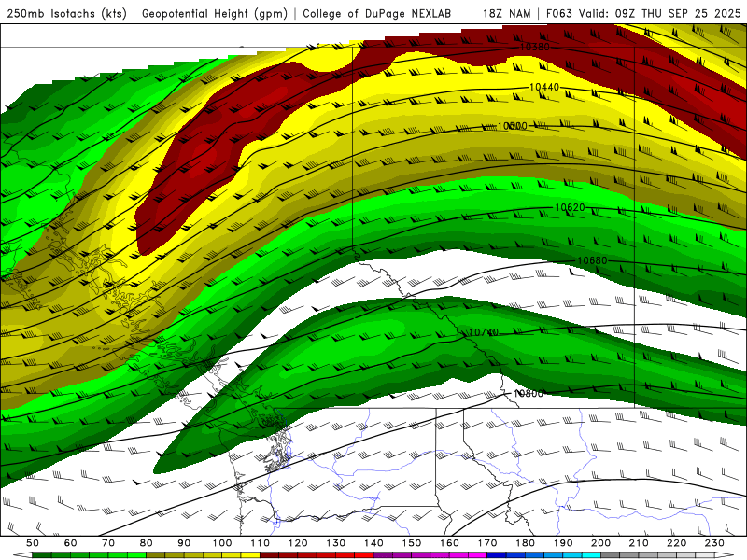Click the THU SEP 25 2025 date text

[691, 13]
